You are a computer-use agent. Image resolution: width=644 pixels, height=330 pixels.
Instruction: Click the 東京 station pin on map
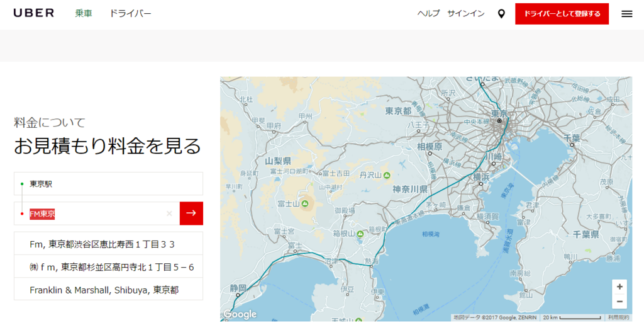[x=499, y=120]
